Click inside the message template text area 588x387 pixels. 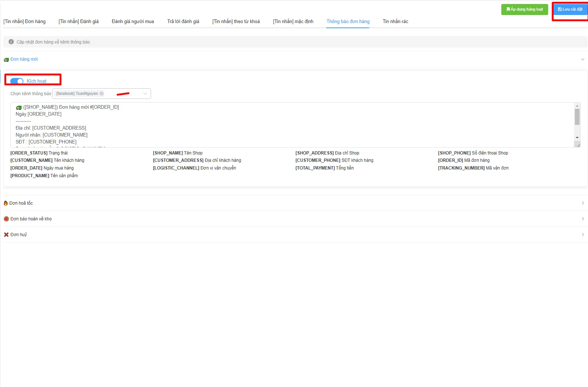click(x=292, y=125)
